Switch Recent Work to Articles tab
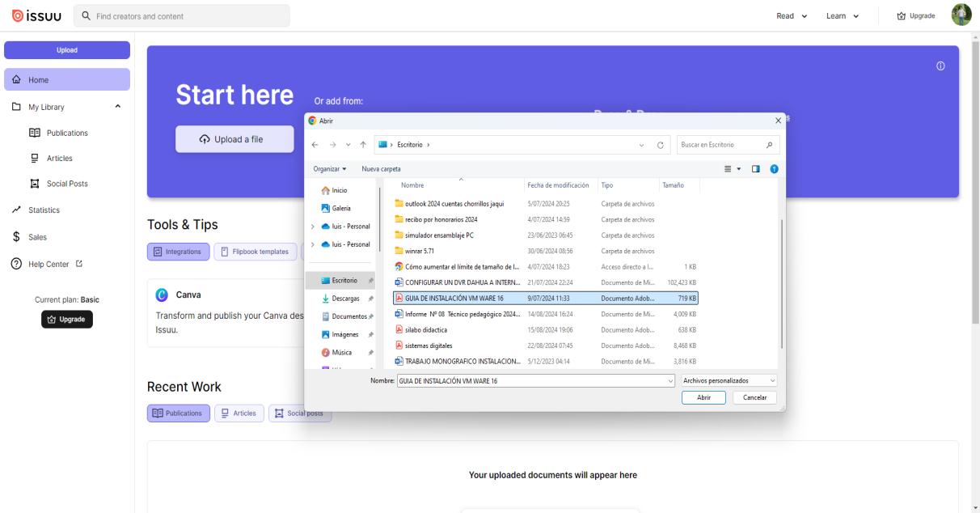 click(238, 413)
